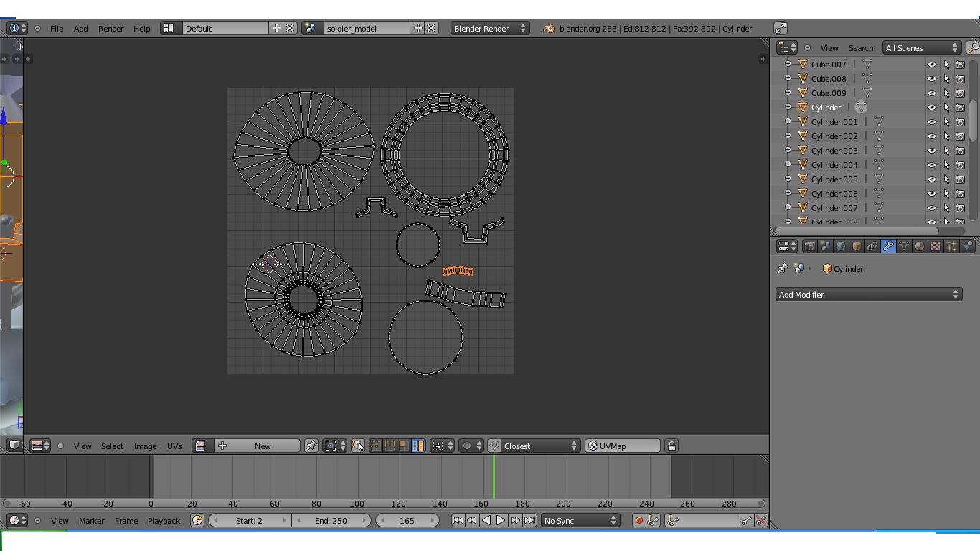Open the Render menu in top bar

tap(110, 29)
